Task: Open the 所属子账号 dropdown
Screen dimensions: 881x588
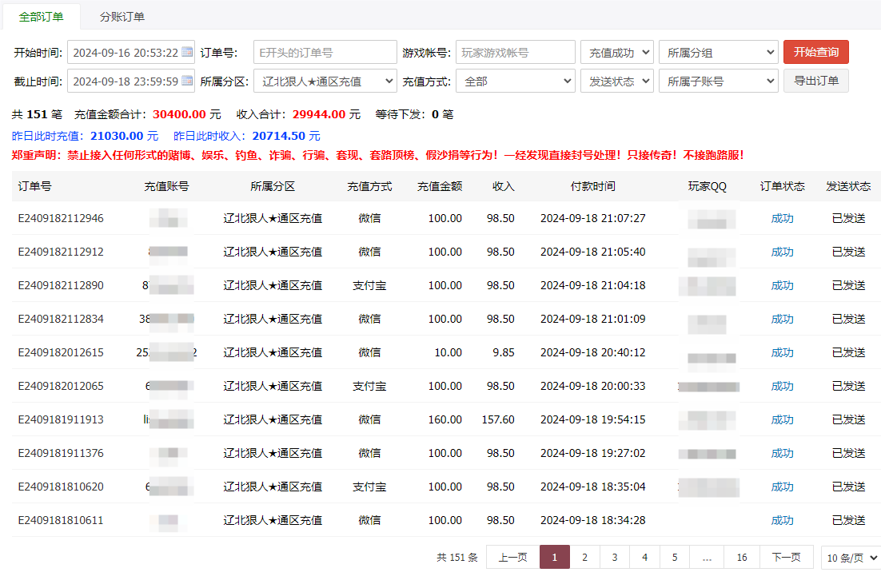Action: click(x=718, y=81)
